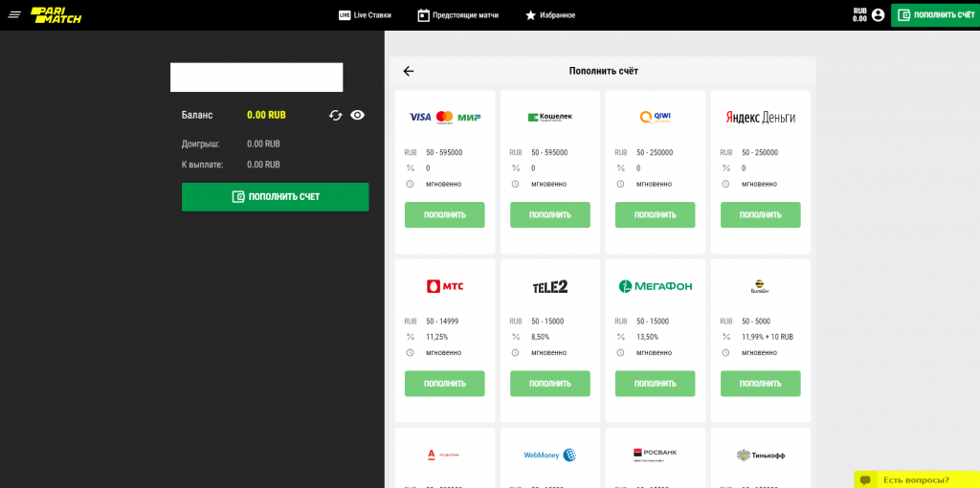Viewport: 980px width, 488px height.
Task: Click the К выплате 0.00 RUB value
Action: coord(263,165)
